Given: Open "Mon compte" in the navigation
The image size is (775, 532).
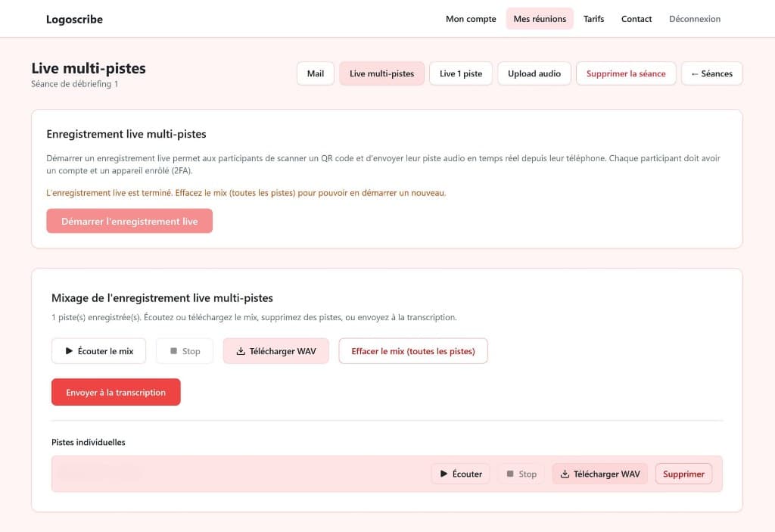Looking at the screenshot, I should tap(470, 19).
